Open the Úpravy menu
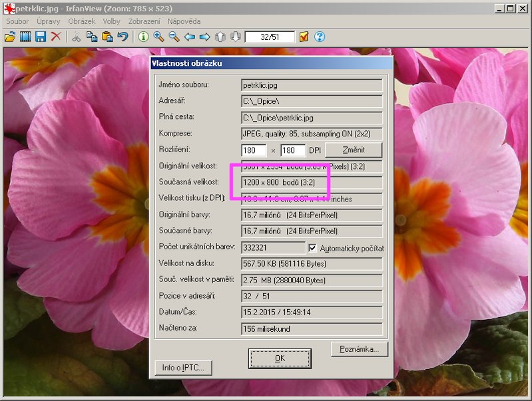The height and width of the screenshot is (401, 532). pyautogui.click(x=48, y=21)
